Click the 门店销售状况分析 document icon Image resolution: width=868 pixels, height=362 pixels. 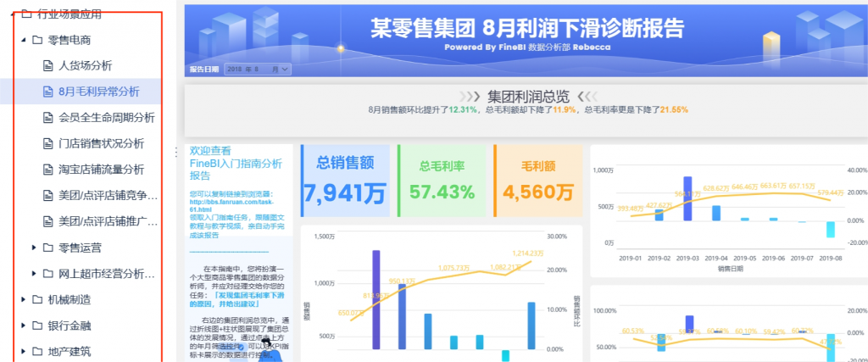tap(48, 144)
